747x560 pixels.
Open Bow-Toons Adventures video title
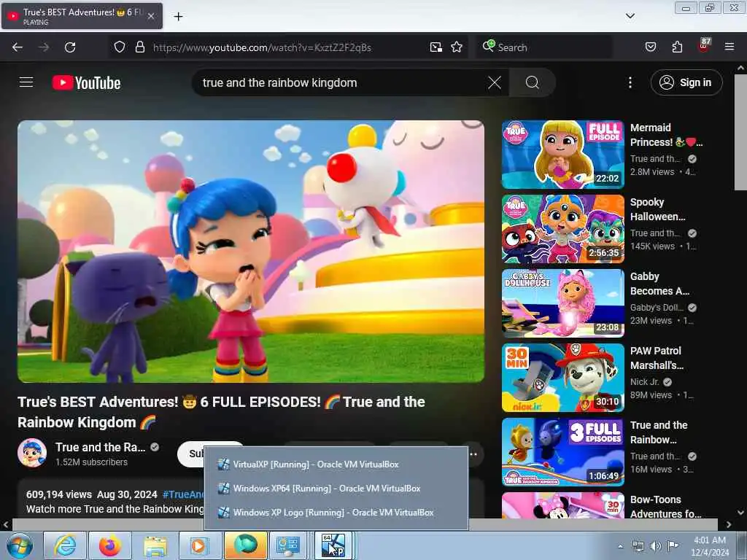coord(665,507)
